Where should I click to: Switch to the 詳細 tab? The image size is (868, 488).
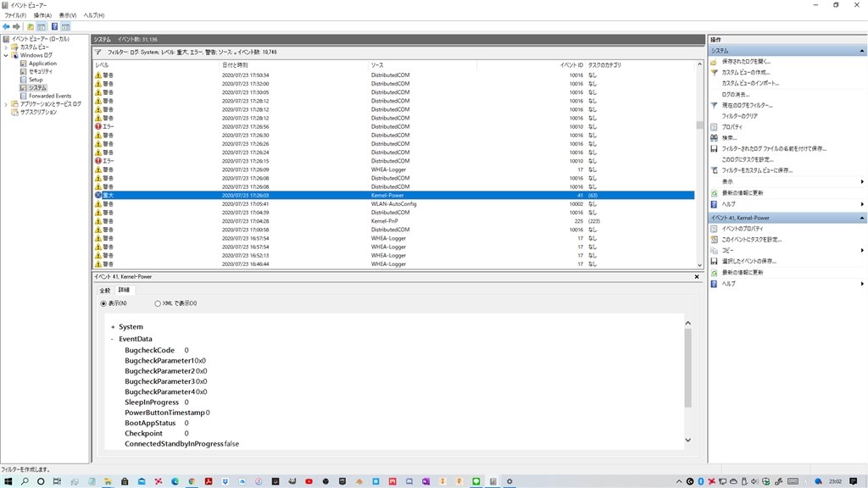pos(124,290)
